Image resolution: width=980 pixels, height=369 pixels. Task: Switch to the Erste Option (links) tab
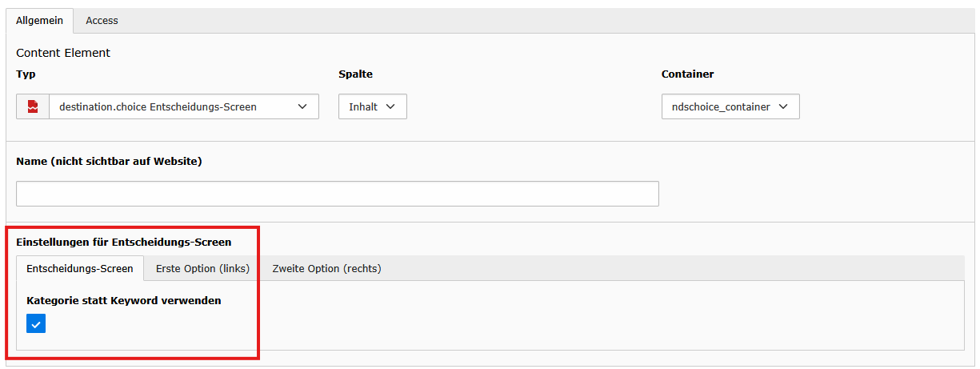[202, 269]
